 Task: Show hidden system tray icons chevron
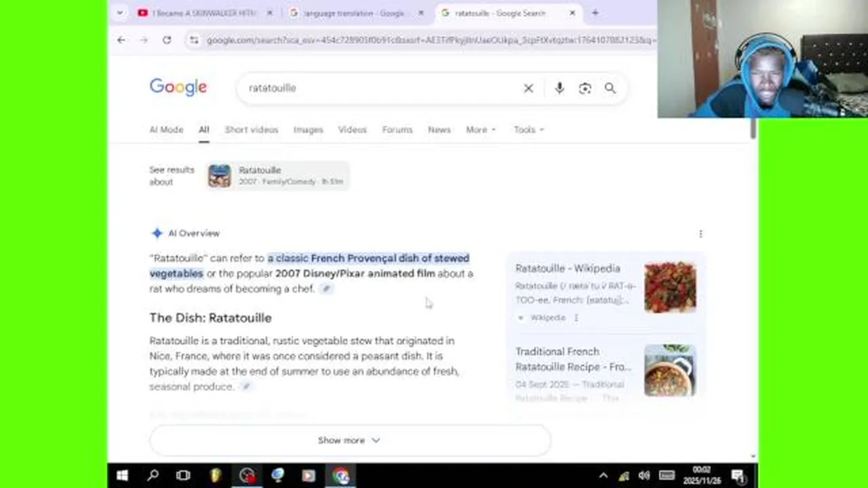603,476
